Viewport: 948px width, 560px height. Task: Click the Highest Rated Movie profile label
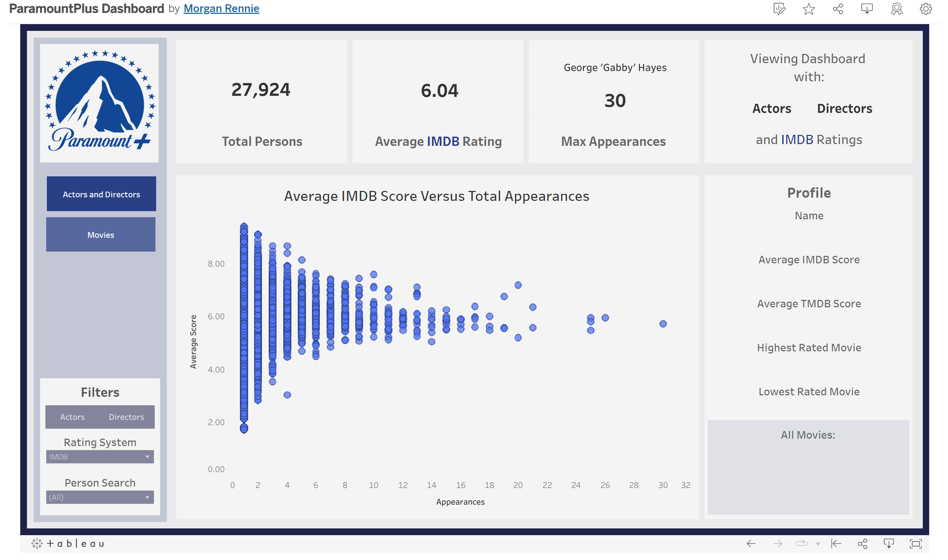coord(809,347)
